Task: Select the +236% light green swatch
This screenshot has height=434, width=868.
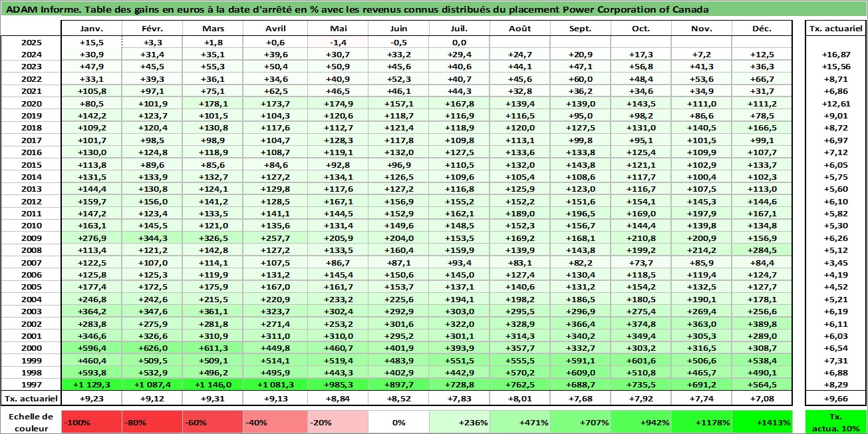Action: click(x=459, y=422)
